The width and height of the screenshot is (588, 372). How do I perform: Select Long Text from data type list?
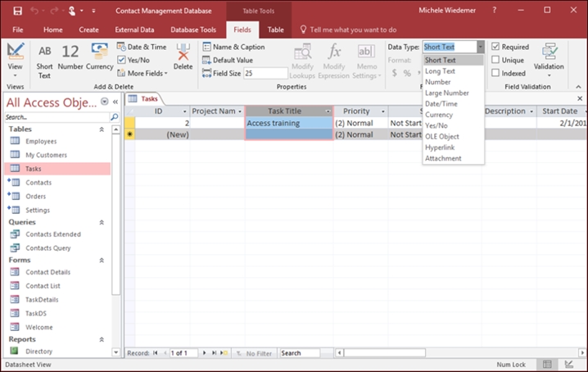[454, 71]
